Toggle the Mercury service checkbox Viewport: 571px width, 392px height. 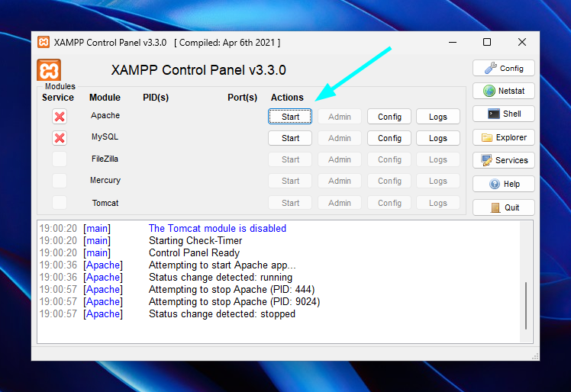click(x=60, y=181)
